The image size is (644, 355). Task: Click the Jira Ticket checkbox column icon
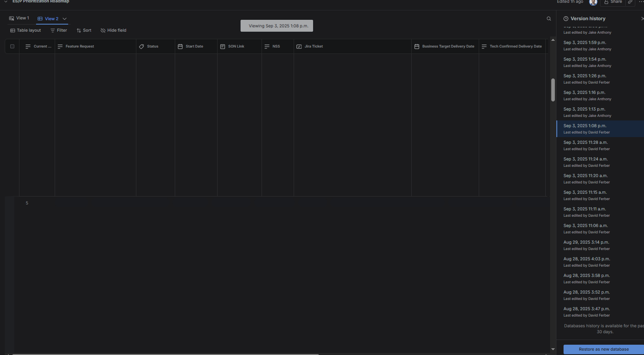[299, 46]
